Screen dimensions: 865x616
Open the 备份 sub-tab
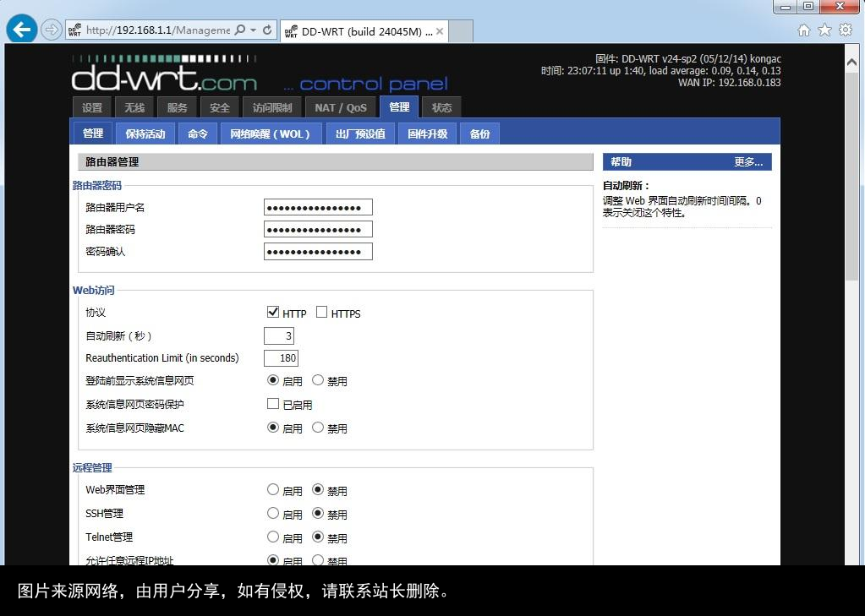479,133
